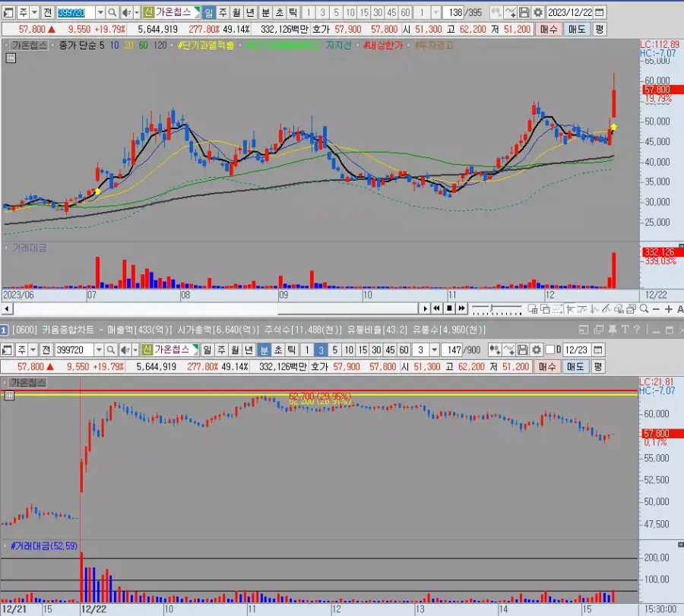Select the 일 (daily) period in upper chart
Screen dimensions: 684x616
point(208,12)
